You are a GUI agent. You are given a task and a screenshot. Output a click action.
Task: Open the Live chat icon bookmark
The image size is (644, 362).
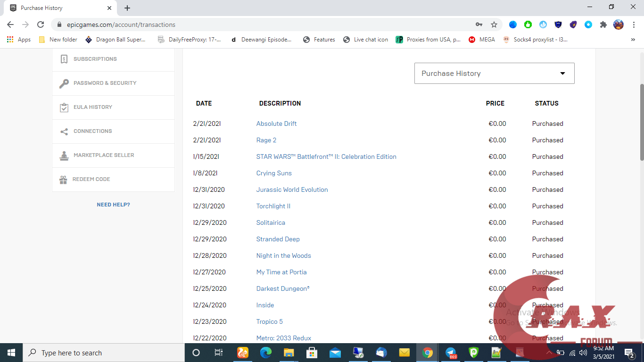tap(366, 40)
